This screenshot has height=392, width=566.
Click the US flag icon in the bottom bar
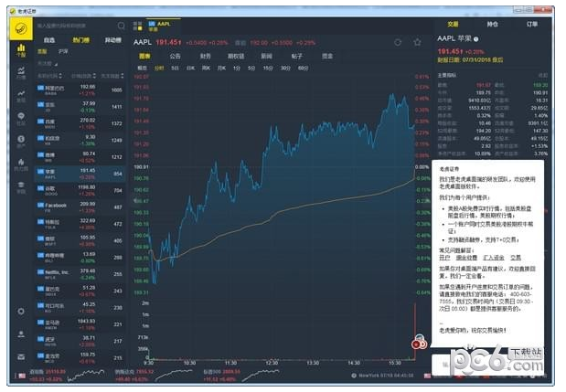tap(22, 376)
